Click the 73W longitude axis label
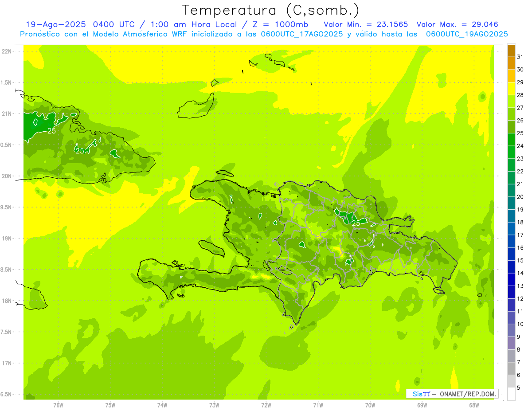This screenshot has width=532, height=411. (214, 405)
